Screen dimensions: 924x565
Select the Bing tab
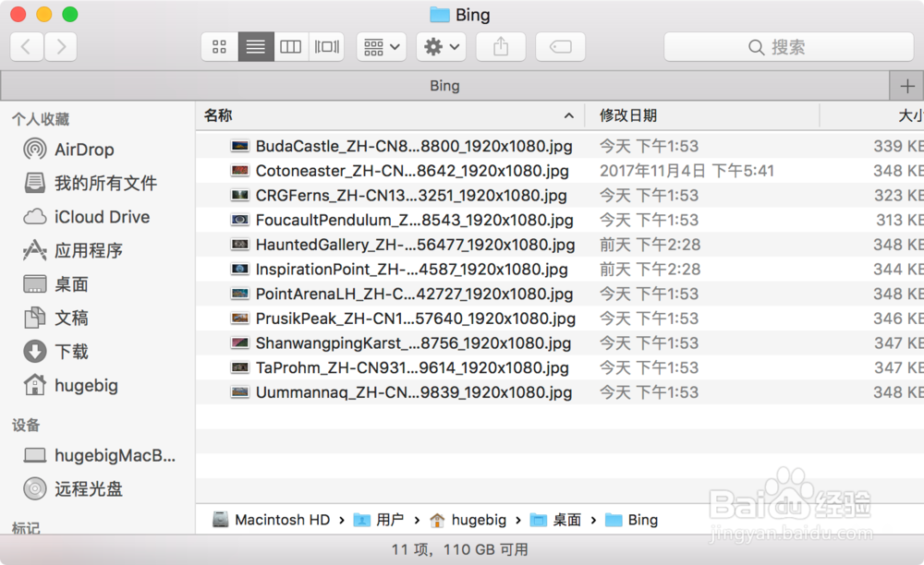444,86
